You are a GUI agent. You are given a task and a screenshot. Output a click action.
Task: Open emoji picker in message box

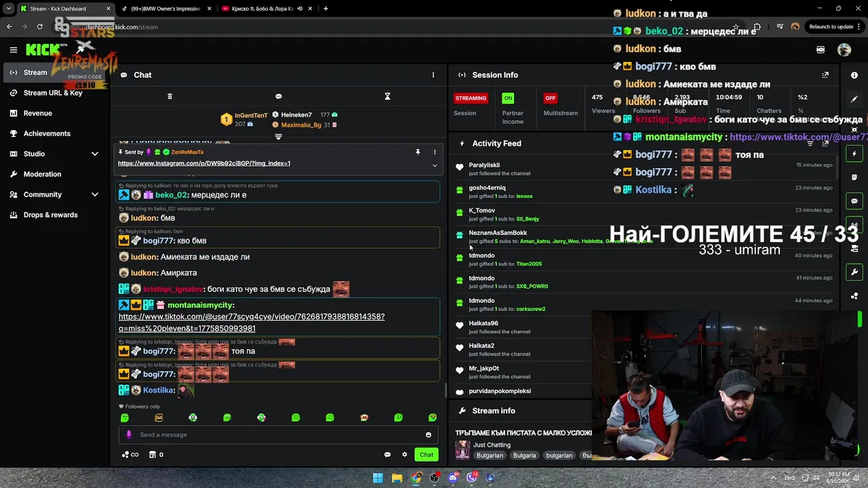coord(429,435)
